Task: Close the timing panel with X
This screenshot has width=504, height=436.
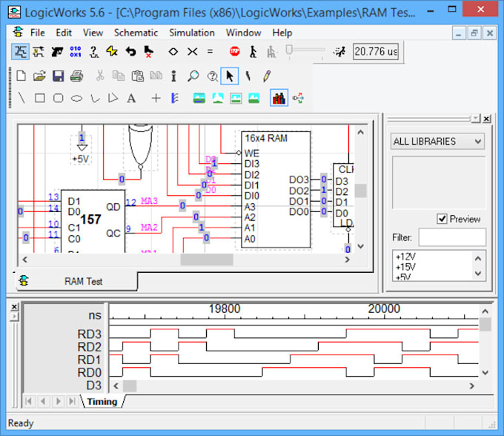Action: [x=15, y=307]
